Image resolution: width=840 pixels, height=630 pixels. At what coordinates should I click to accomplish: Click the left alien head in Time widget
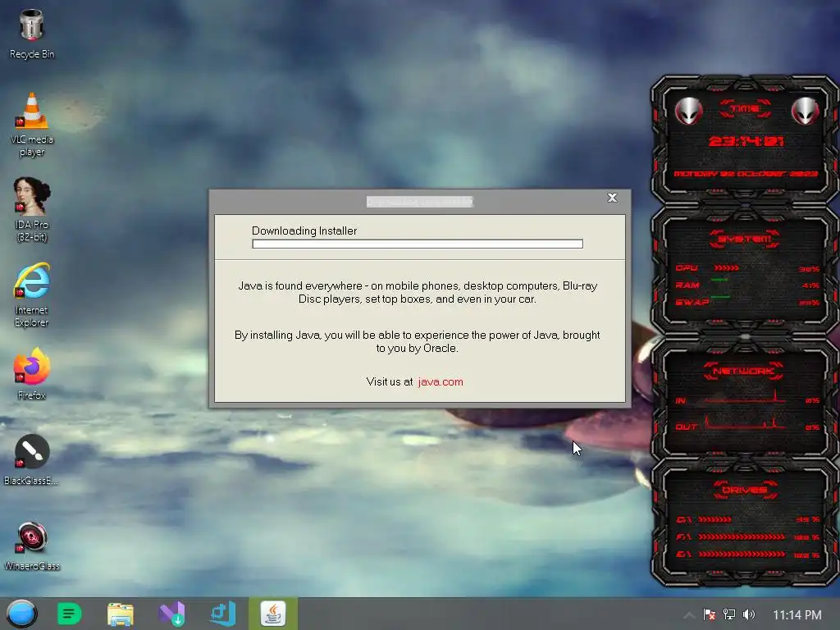(688, 111)
